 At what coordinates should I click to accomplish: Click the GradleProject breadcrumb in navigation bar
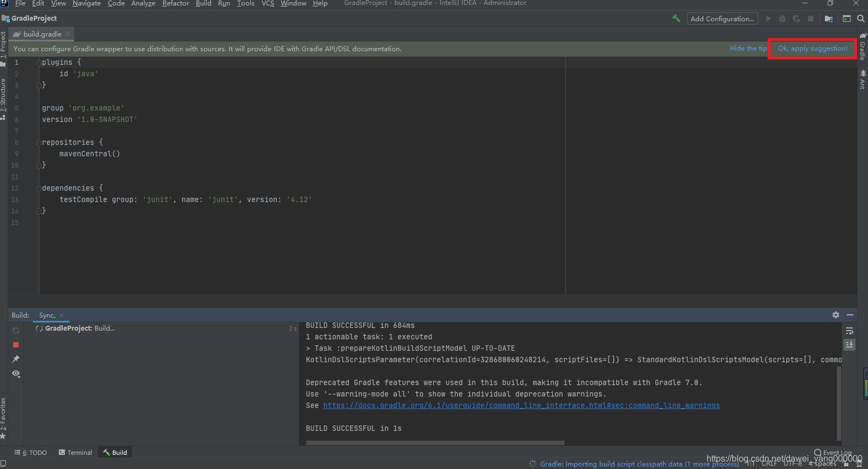click(34, 19)
